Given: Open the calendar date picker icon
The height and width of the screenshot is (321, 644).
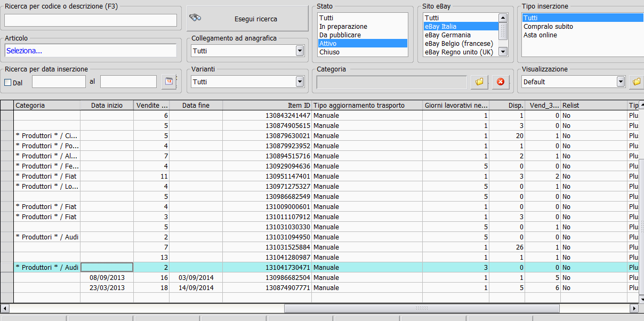Looking at the screenshot, I should (x=168, y=82).
